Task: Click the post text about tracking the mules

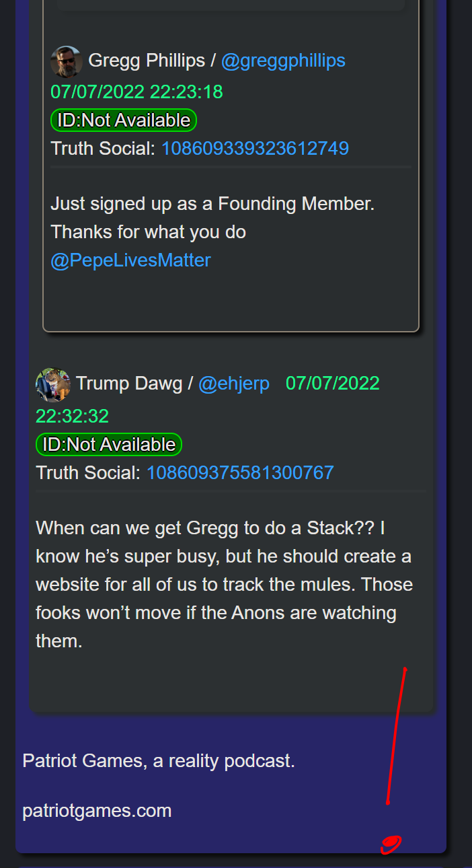Action: [x=224, y=584]
